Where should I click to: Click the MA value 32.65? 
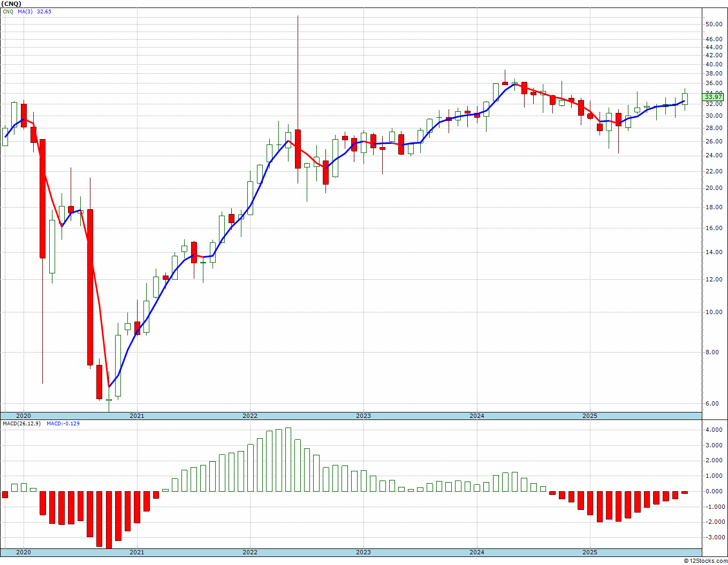click(x=44, y=11)
